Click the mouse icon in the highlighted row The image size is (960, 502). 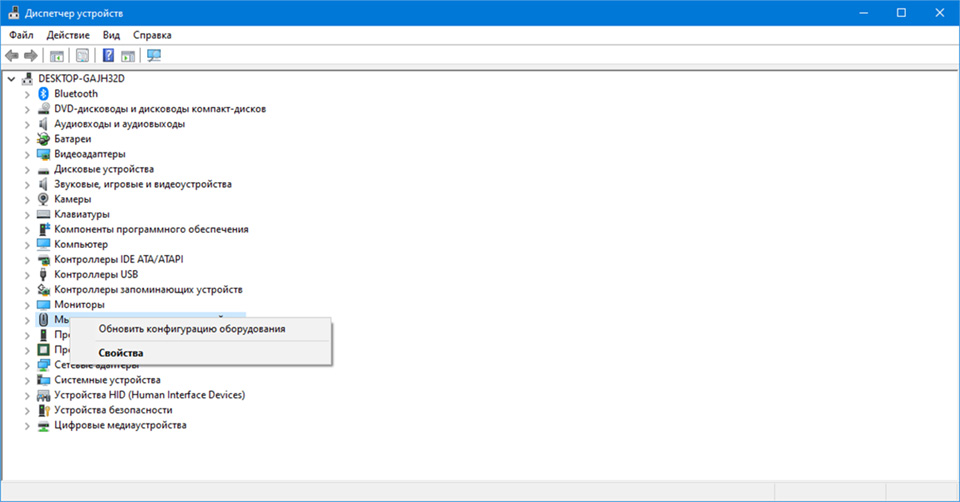(x=43, y=320)
